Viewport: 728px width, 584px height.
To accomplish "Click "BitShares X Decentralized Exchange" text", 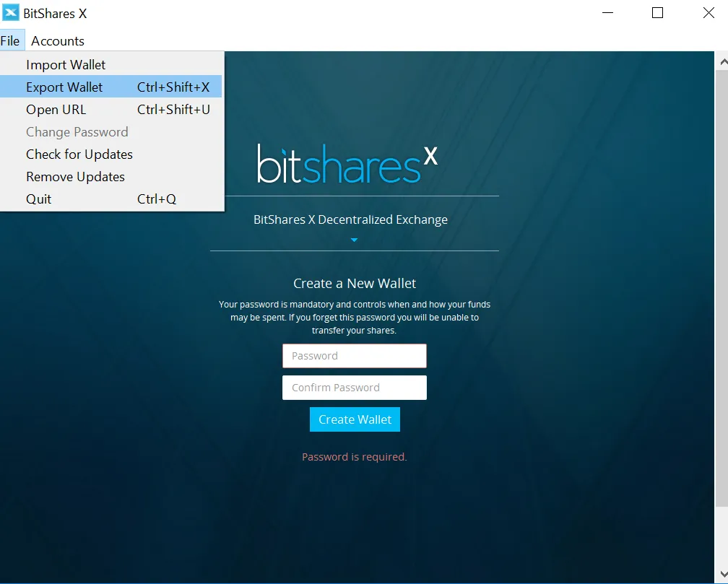I will [x=350, y=219].
